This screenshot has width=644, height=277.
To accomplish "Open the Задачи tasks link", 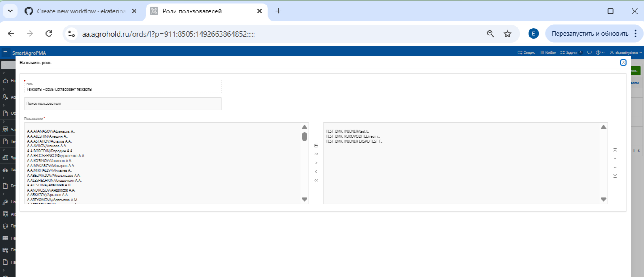I will (x=571, y=53).
